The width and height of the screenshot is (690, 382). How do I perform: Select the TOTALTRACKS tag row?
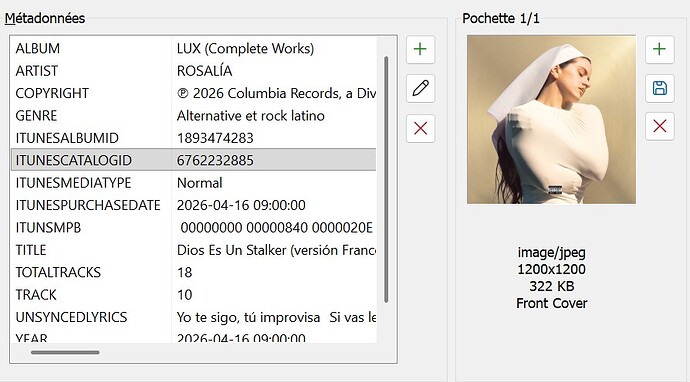click(194, 272)
